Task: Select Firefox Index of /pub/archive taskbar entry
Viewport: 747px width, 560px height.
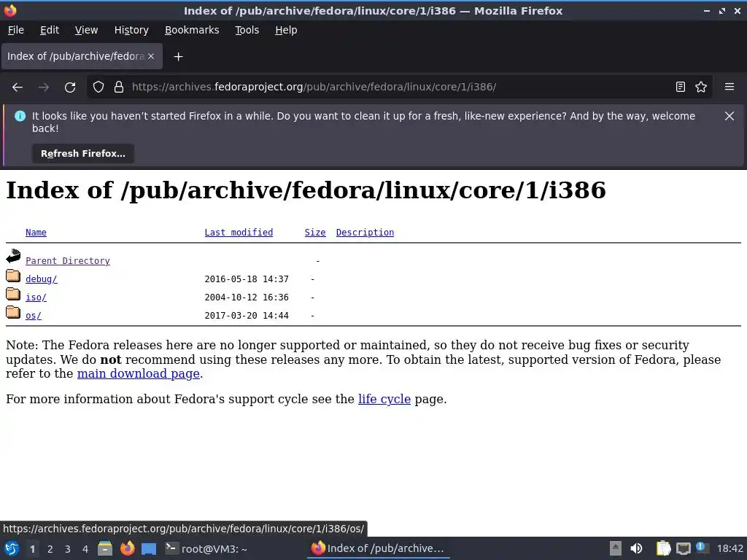Action: pyautogui.click(x=379, y=548)
